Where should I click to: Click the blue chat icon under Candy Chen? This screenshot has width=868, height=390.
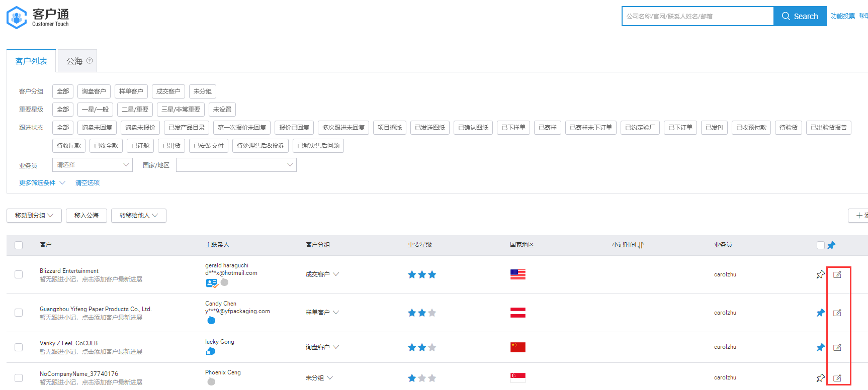(x=211, y=320)
